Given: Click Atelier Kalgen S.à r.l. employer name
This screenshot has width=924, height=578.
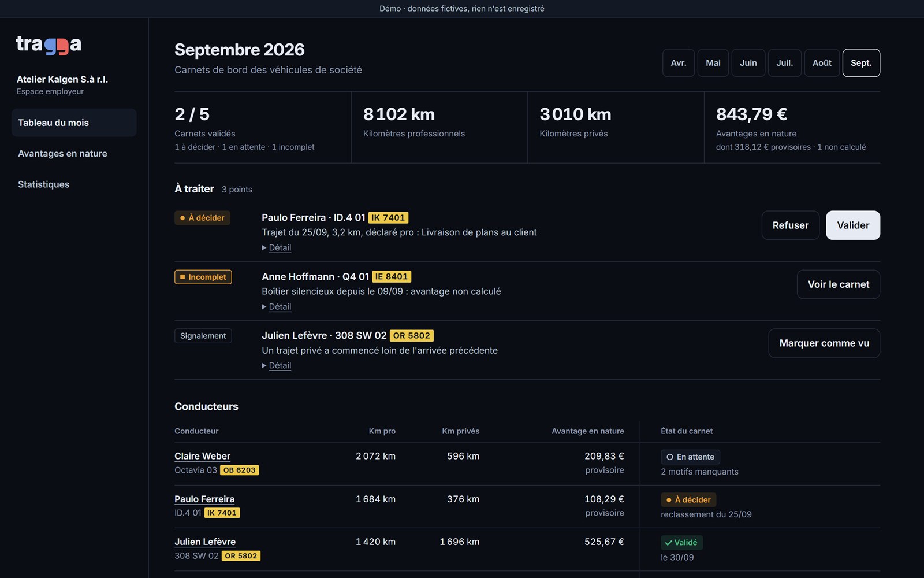Looking at the screenshot, I should pos(62,79).
